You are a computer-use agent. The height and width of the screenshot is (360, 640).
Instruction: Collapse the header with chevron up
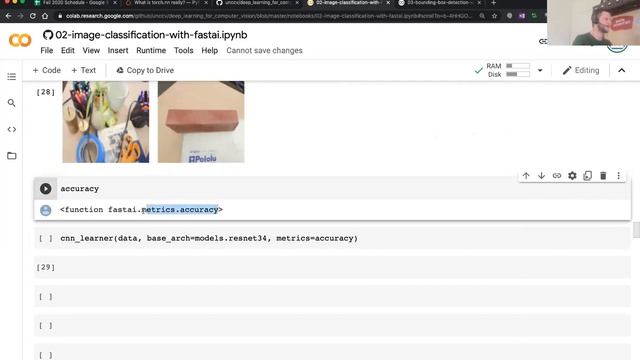click(x=621, y=70)
